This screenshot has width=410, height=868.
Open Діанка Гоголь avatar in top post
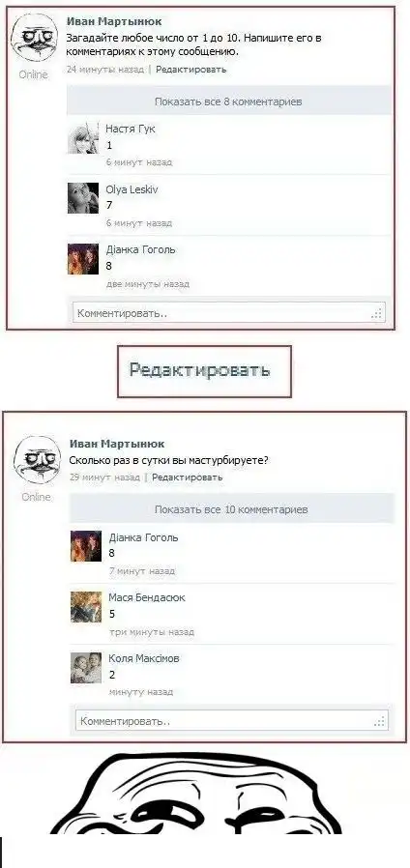point(83,258)
